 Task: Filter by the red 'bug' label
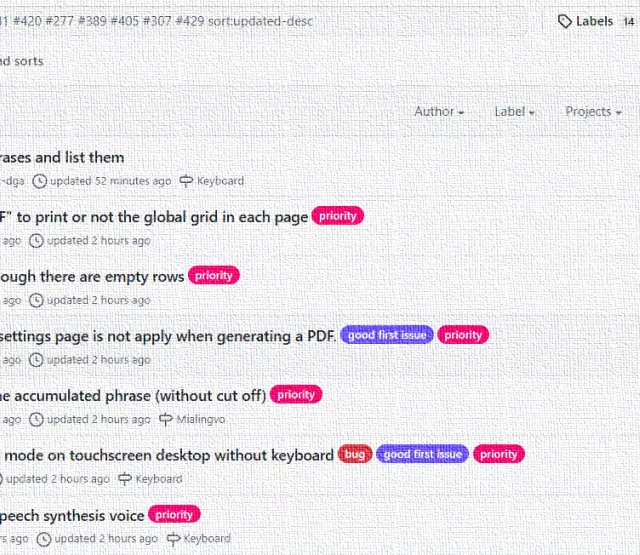[x=355, y=455]
